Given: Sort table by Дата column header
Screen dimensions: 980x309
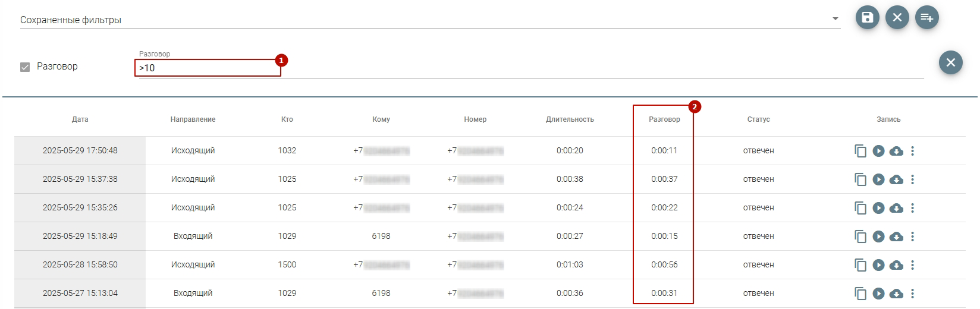Looking at the screenshot, I should tap(80, 119).
